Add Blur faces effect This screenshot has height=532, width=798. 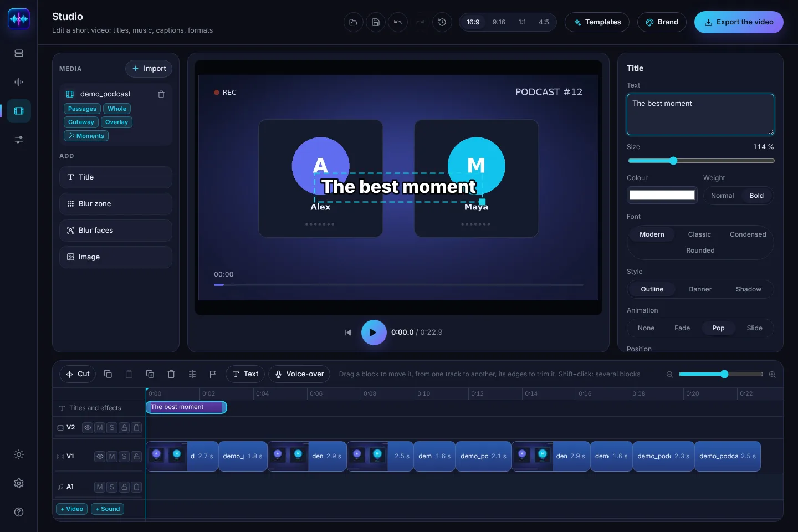click(116, 231)
